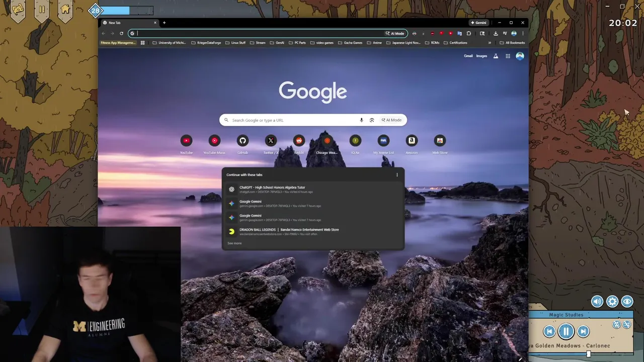Open the Search Labs flask icon
The height and width of the screenshot is (362, 644).
tap(496, 56)
